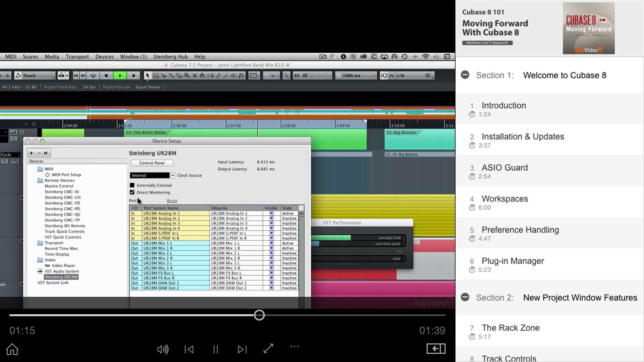Screen dimensions: 644x362
Task: Select VST Audio System in Devices tree
Action: (62, 271)
